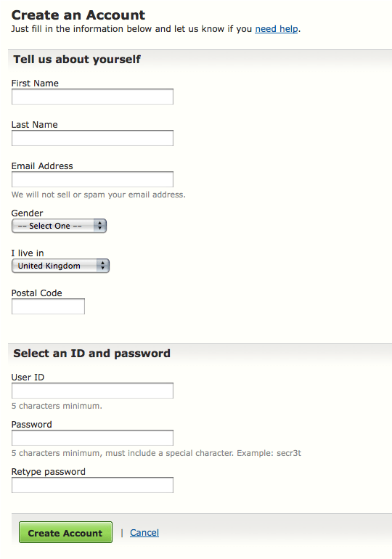The height and width of the screenshot is (559, 392).
Task: Click into the Email Address field
Action: tap(92, 179)
